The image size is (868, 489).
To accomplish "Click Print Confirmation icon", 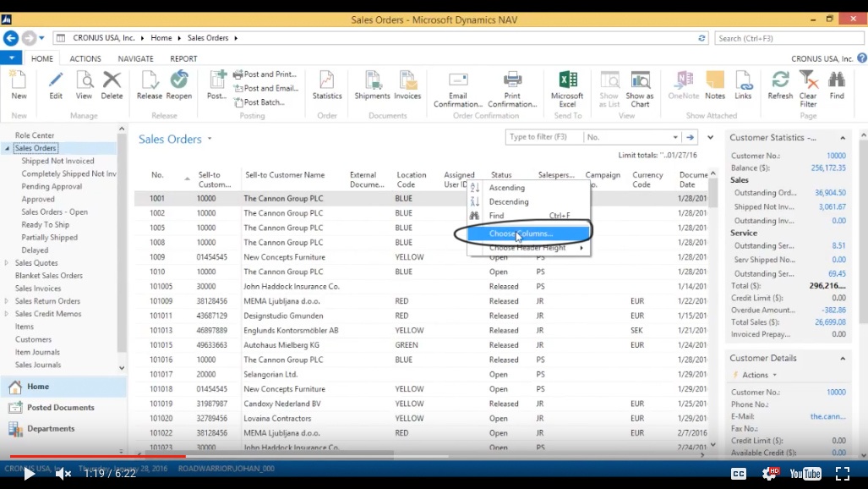I will click(512, 80).
